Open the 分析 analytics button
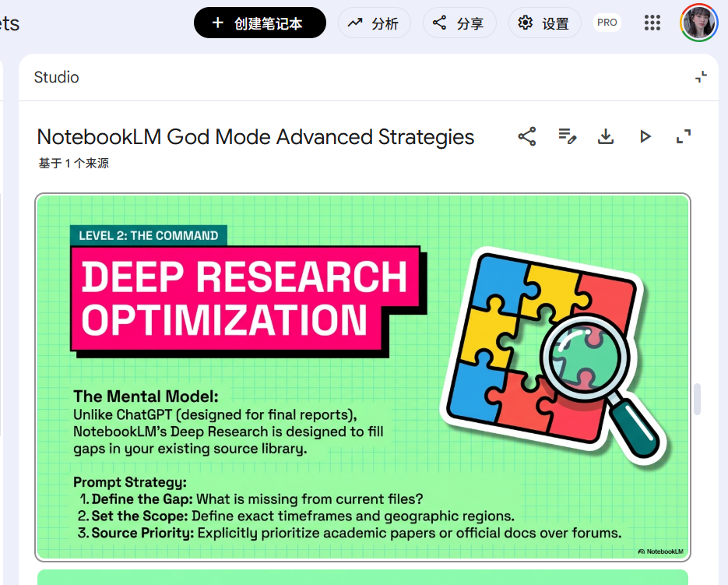Screen dimensions: 728x585 (x=375, y=23)
